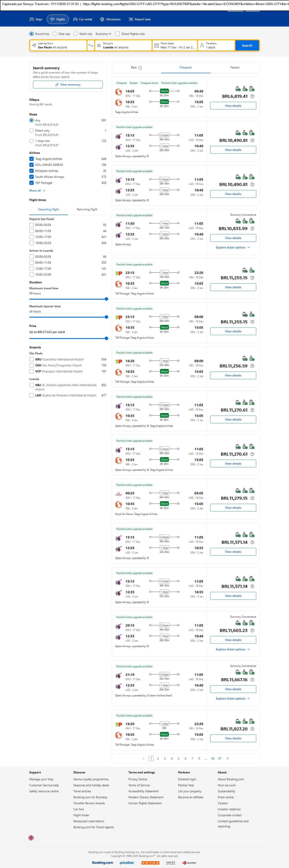Viewport: 289px width, 868px height.
Task: Click the Travel dates field
Action: 174,46
